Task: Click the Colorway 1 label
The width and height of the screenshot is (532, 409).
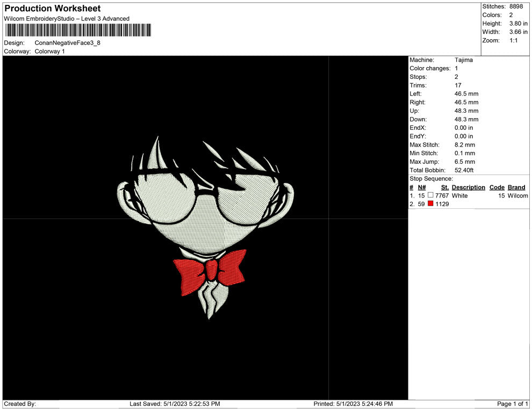Action: [50, 52]
